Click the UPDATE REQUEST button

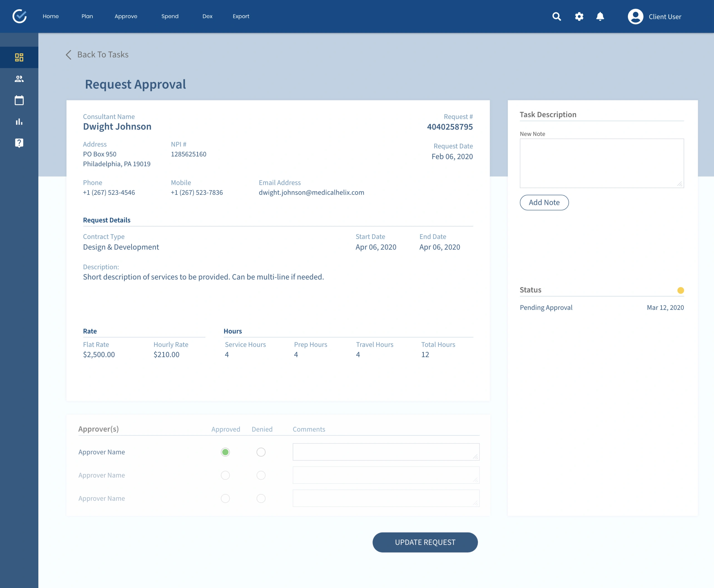click(x=425, y=542)
